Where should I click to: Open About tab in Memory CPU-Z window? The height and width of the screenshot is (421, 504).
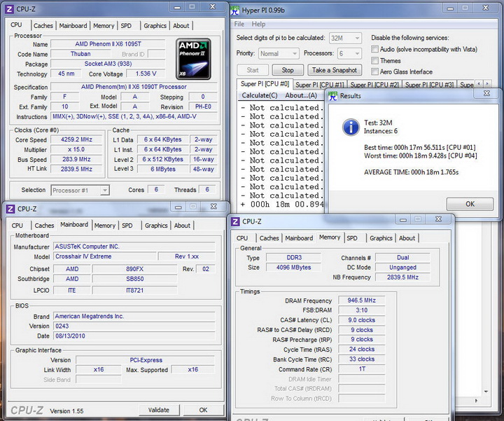coord(407,238)
